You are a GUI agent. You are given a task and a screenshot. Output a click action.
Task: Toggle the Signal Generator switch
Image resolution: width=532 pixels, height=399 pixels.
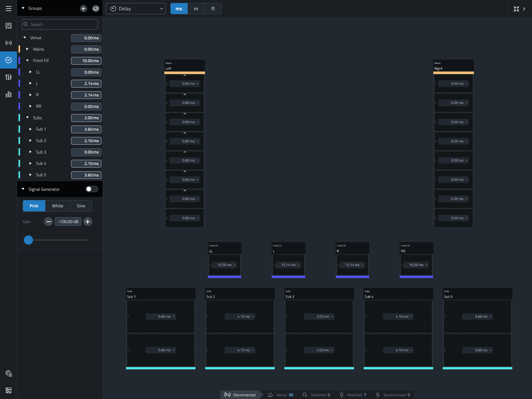point(92,189)
